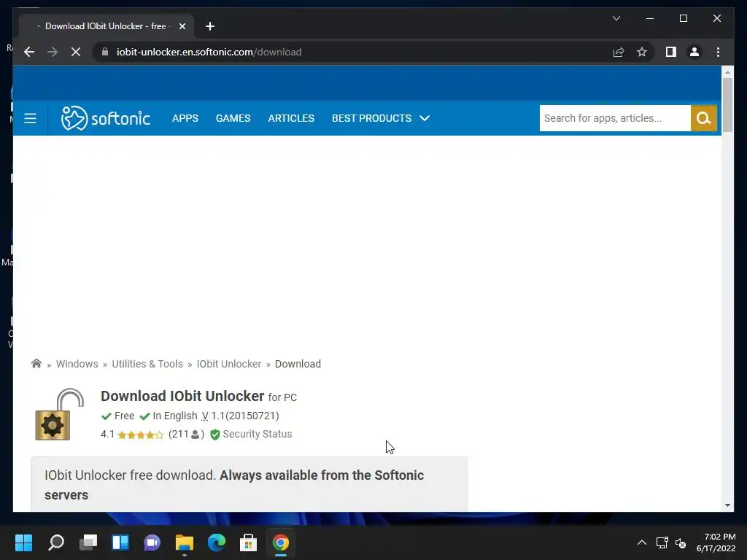
Task: Click the (211) user votes count
Action: coord(186,434)
